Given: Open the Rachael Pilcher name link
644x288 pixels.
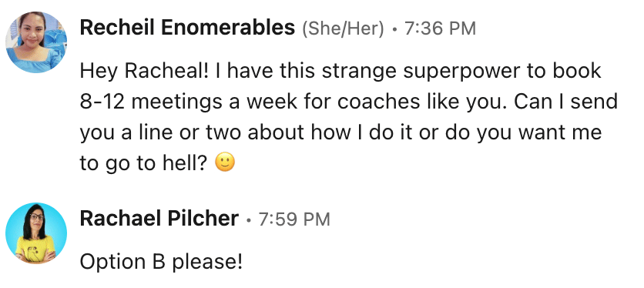Looking at the screenshot, I should click(159, 219).
